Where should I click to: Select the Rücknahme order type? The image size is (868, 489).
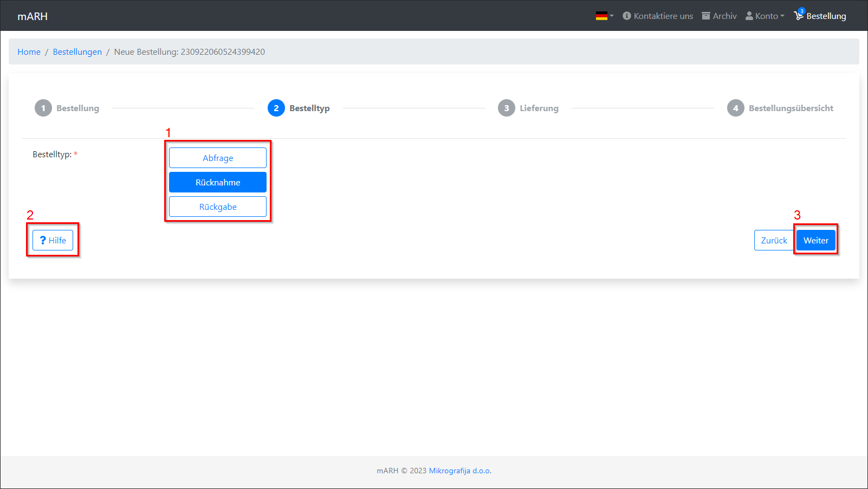(218, 182)
